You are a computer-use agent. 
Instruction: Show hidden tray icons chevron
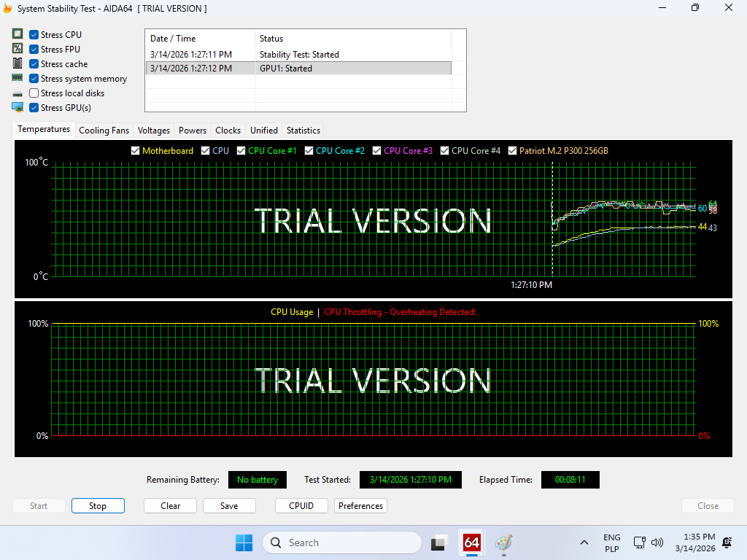584,542
